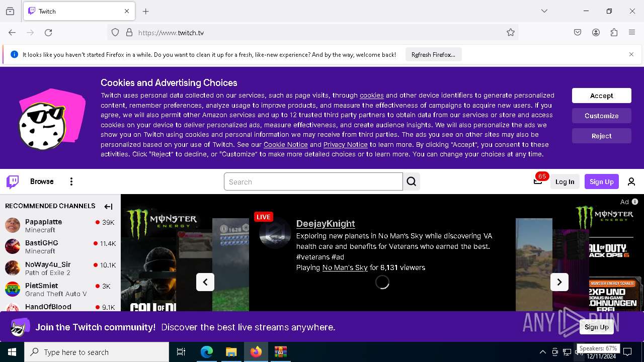Open PietSmiet channel avatar
This screenshot has height=362, width=644.
13,289
